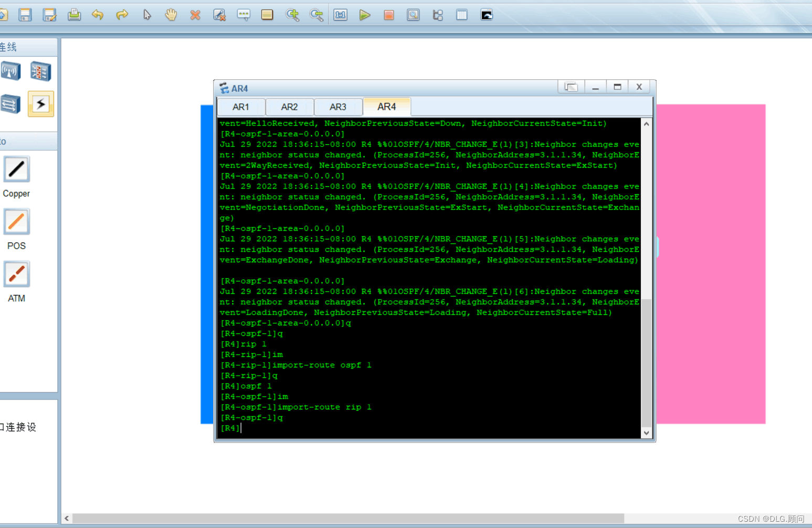Click the terminal vertical scrollbar thumb
812x528 pixels.
coord(646,362)
